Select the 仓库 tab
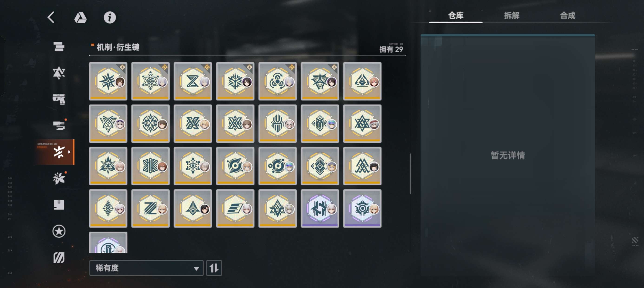Image resolution: width=644 pixels, height=288 pixels. (456, 16)
